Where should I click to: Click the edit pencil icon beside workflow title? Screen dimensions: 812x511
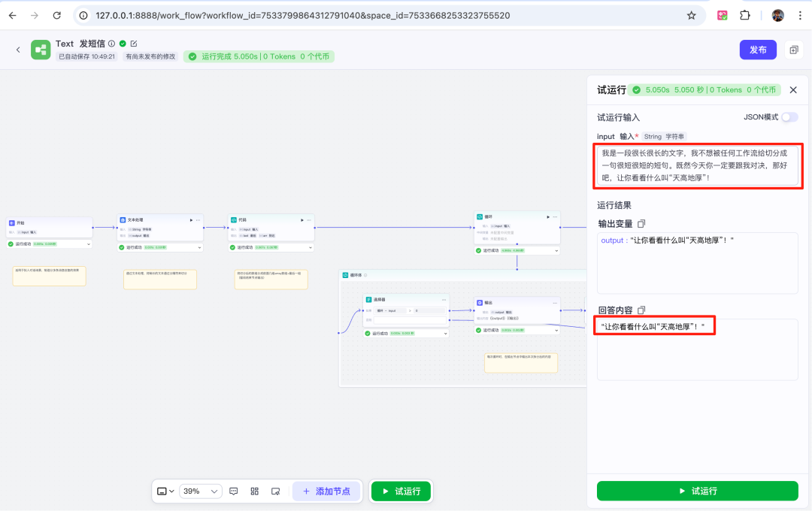[x=134, y=44]
